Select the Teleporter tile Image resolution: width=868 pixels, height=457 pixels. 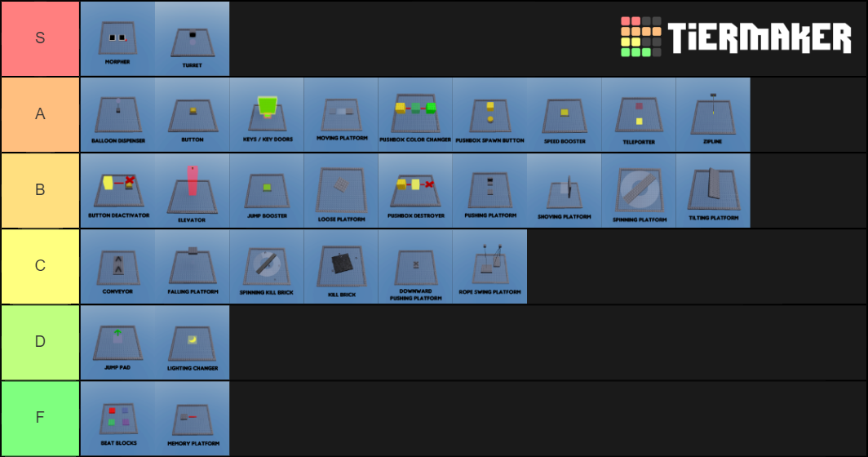[639, 115]
